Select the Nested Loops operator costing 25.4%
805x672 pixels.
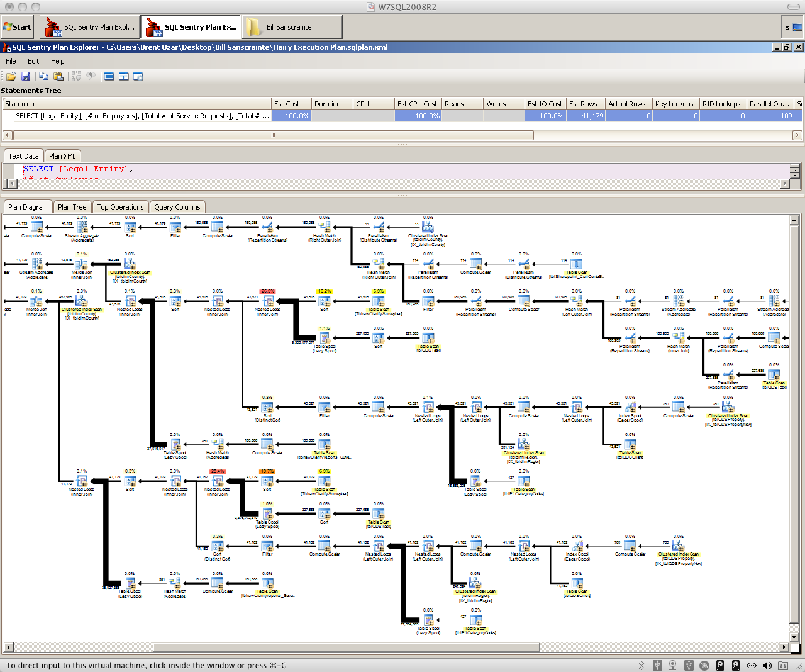[218, 482]
